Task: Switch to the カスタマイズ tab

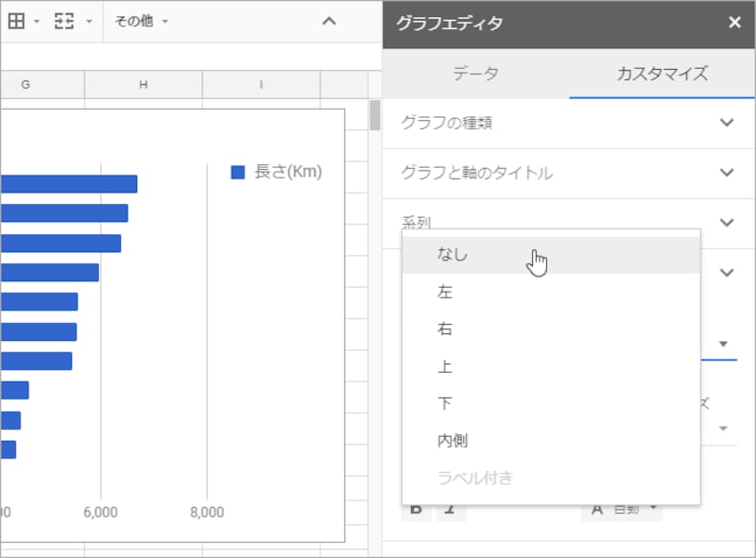Action: coord(661,73)
